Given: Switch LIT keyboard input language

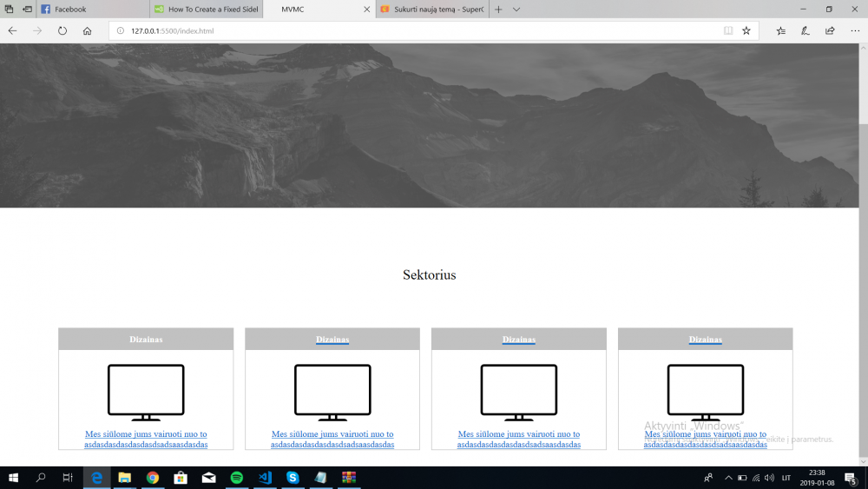Looking at the screenshot, I should coord(786,478).
